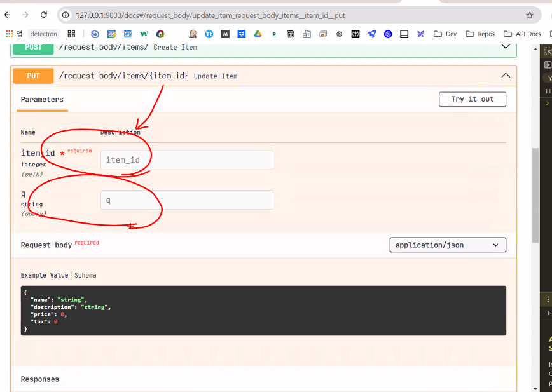Screen dimensions: 552x392
Task: Open the application/json content type dropdown
Action: click(x=448, y=245)
